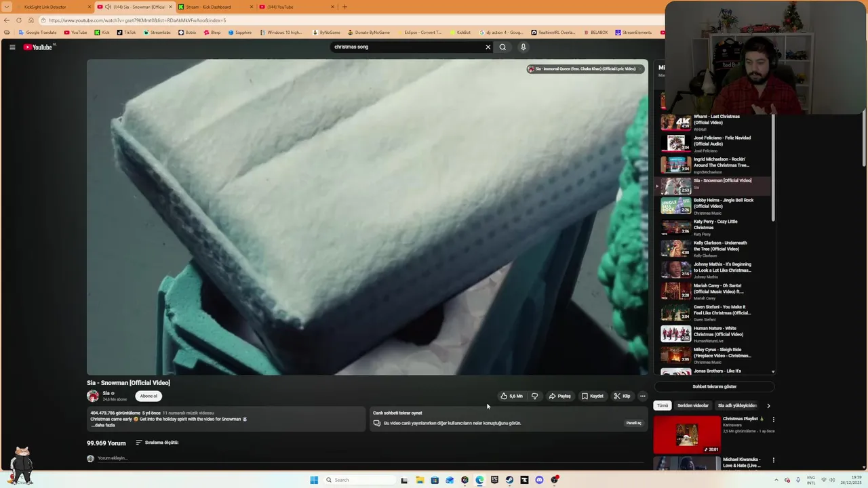The height and width of the screenshot is (488, 868).
Task: Save the video with Kaydet
Action: coord(593,396)
